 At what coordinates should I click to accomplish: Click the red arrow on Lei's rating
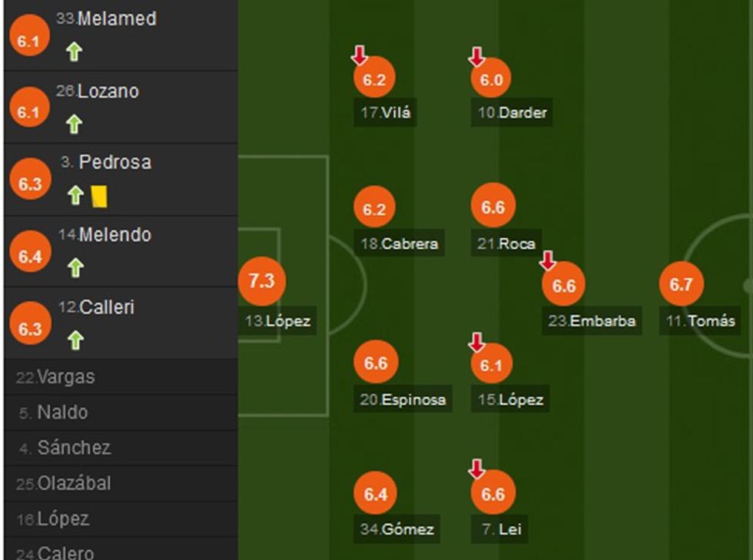tap(476, 469)
